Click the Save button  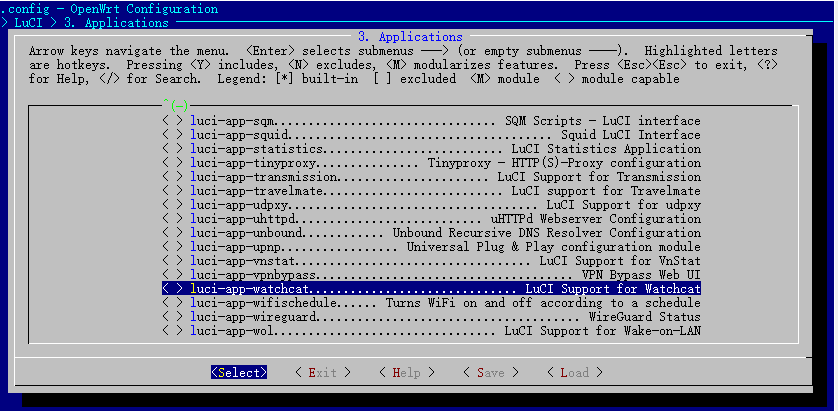pos(491,373)
